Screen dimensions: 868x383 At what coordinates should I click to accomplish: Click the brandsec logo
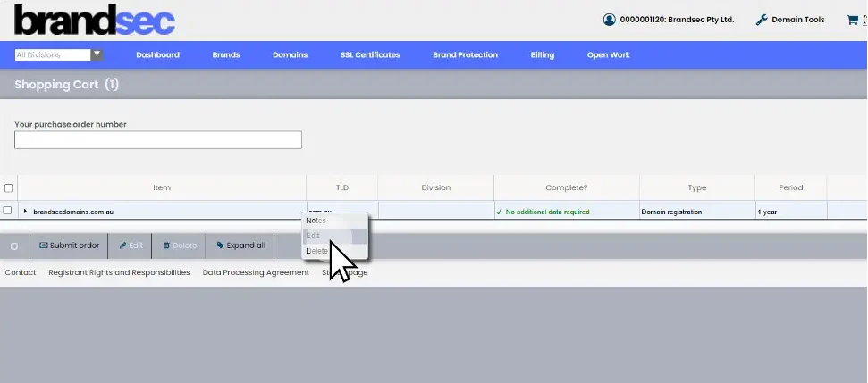pyautogui.click(x=95, y=21)
